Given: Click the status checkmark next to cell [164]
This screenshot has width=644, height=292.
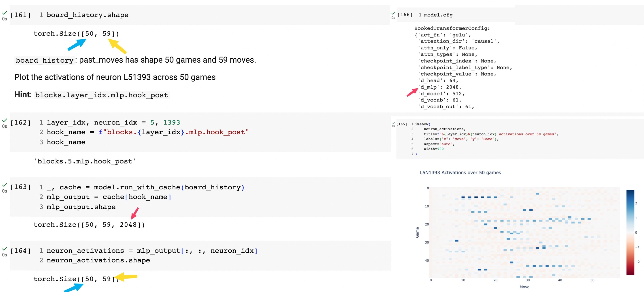Looking at the screenshot, I should 4,249.
